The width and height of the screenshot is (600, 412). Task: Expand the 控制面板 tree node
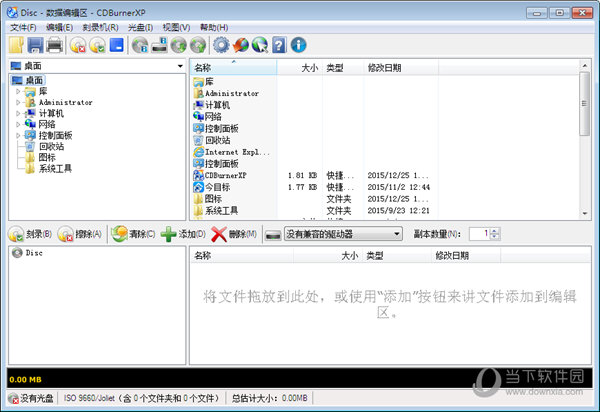[x=18, y=135]
